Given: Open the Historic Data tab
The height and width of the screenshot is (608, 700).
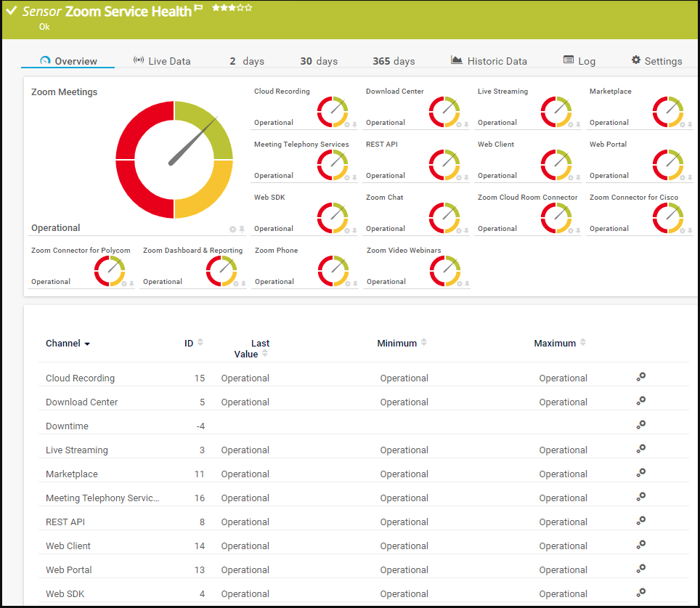Looking at the screenshot, I should (489, 61).
